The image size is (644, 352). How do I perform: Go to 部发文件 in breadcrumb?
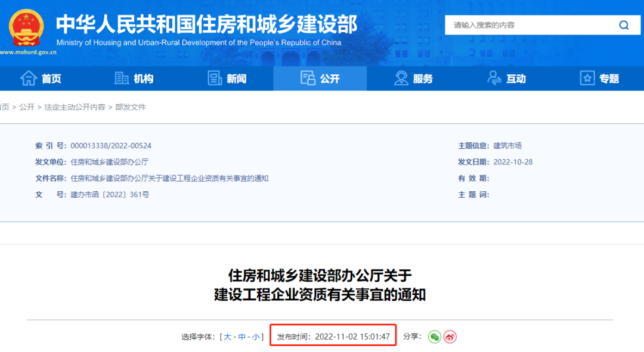pyautogui.click(x=131, y=107)
